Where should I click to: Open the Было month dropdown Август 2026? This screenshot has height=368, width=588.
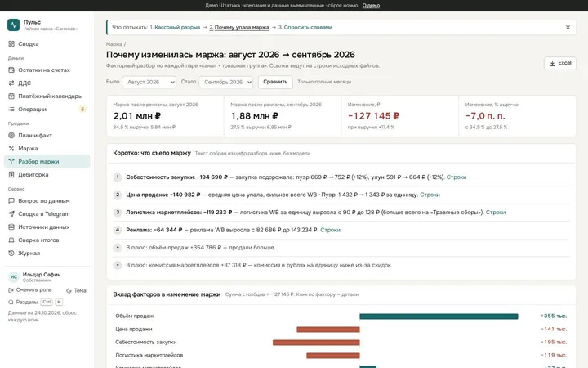(x=149, y=82)
